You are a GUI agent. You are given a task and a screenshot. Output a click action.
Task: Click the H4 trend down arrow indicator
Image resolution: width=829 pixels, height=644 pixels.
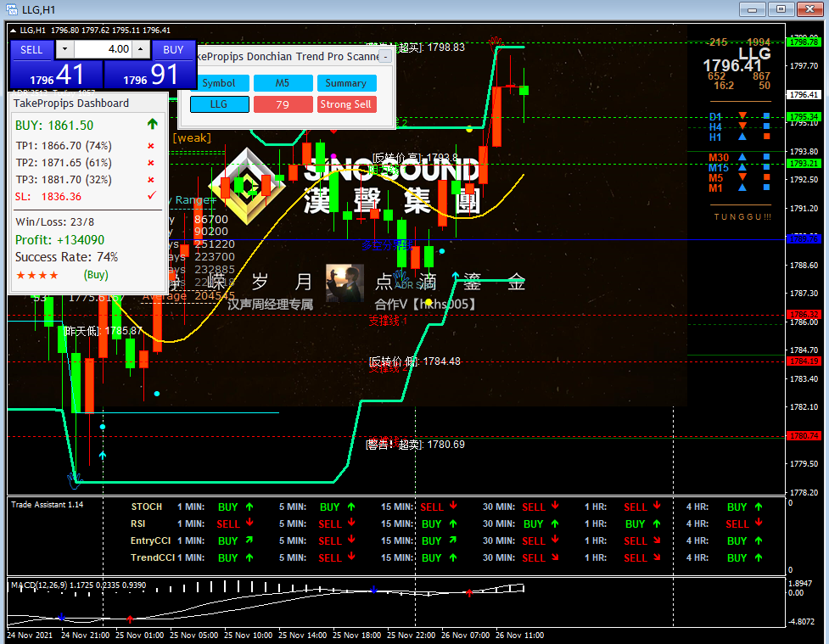(742, 126)
